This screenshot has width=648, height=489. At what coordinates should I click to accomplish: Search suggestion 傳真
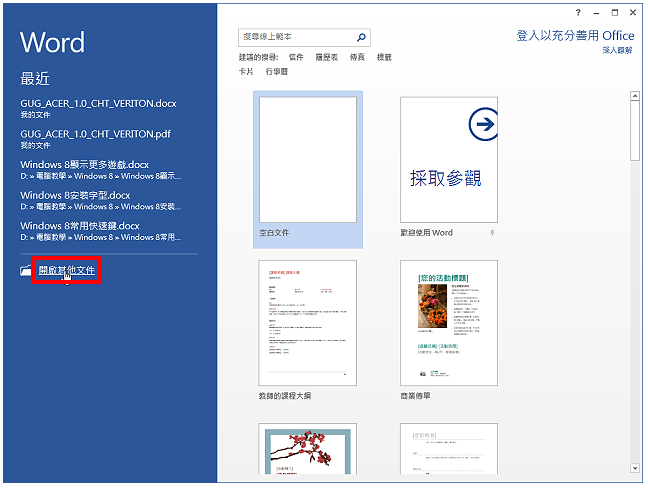[357, 57]
